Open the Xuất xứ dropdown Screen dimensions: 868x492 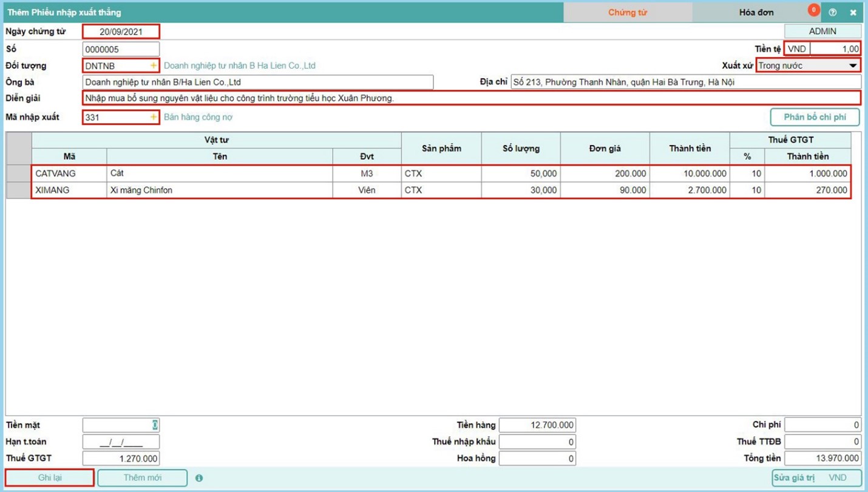[852, 66]
